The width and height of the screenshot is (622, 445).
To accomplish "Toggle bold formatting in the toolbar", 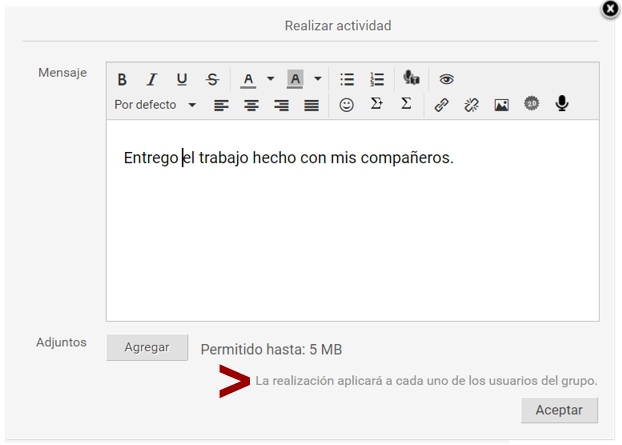I will click(x=122, y=80).
